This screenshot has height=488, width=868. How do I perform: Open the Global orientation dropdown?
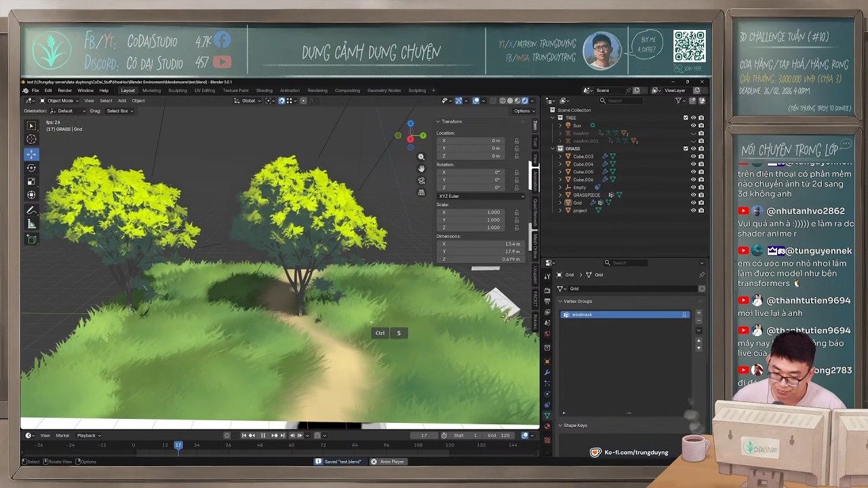(248, 100)
